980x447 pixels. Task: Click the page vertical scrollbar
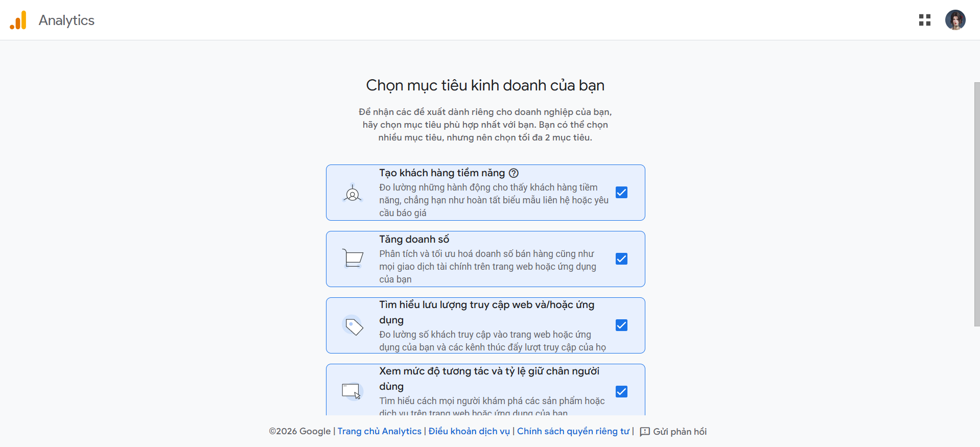click(976, 204)
